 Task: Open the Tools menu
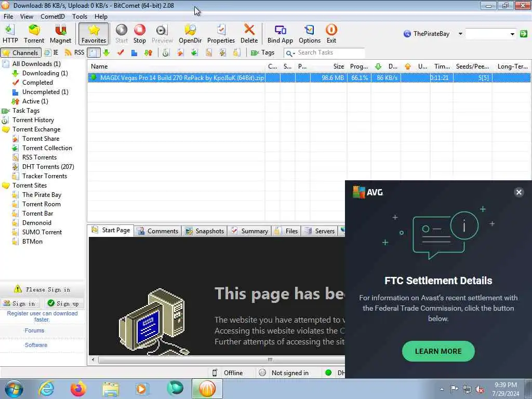(x=79, y=16)
